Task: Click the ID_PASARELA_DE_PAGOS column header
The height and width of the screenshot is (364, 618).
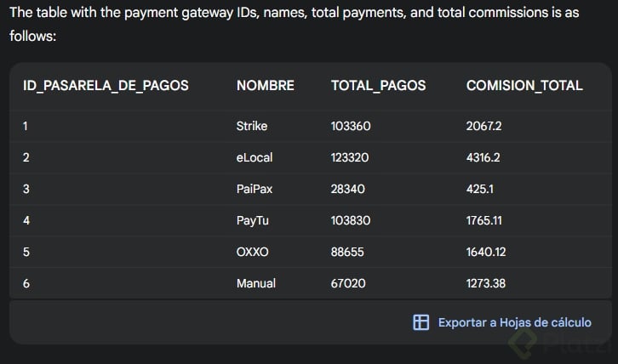Action: tap(106, 85)
